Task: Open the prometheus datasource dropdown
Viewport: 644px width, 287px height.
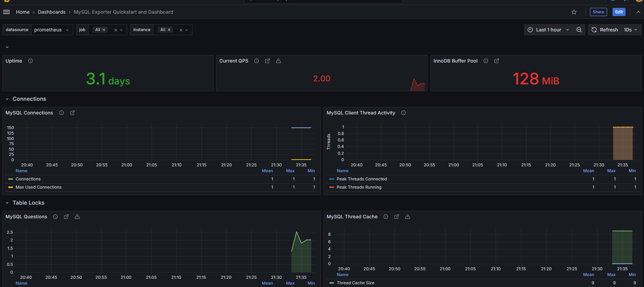Action: [52, 30]
